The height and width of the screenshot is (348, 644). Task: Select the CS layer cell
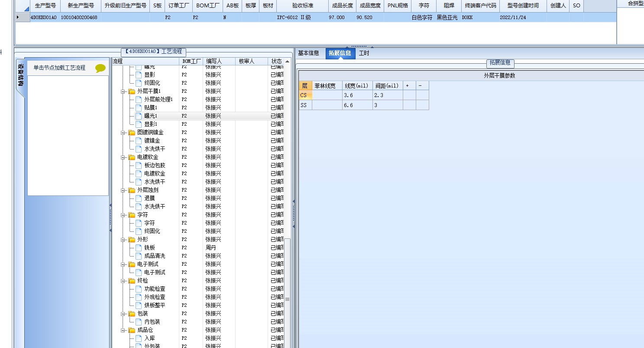coord(305,95)
